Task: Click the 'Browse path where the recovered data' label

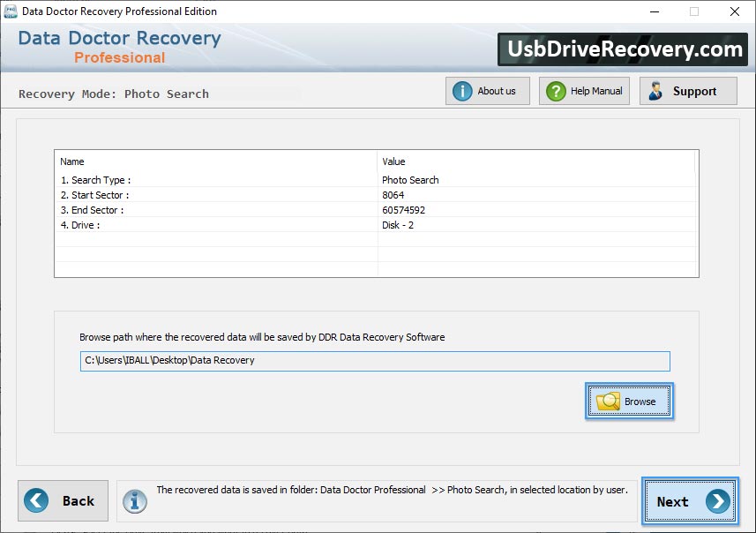Action: pos(262,337)
